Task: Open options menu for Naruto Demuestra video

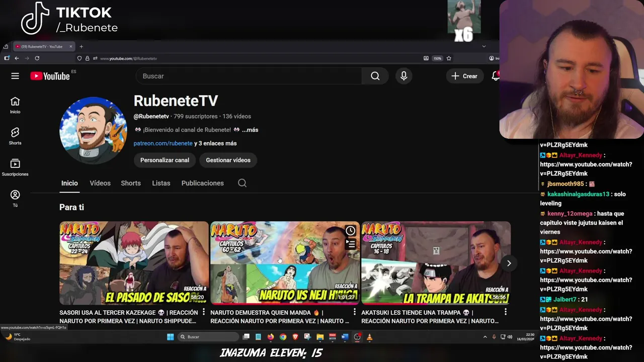Action: (355, 312)
